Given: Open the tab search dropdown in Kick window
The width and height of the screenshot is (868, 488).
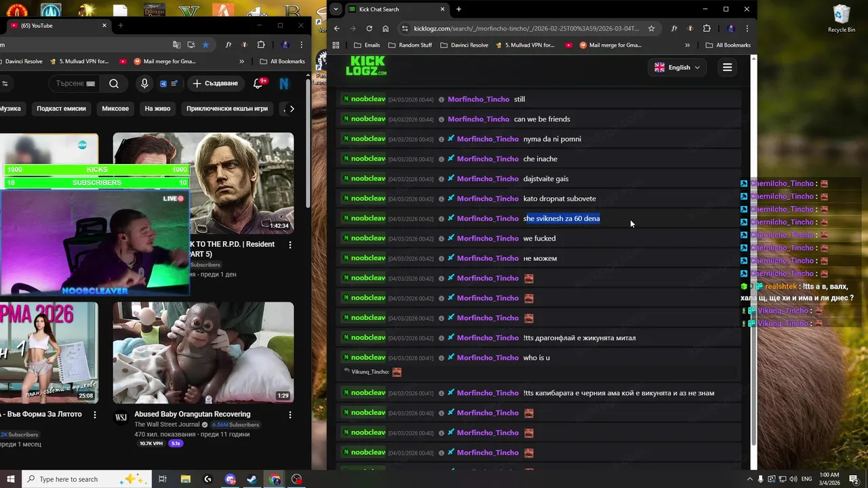Looking at the screenshot, I should click(x=336, y=9).
